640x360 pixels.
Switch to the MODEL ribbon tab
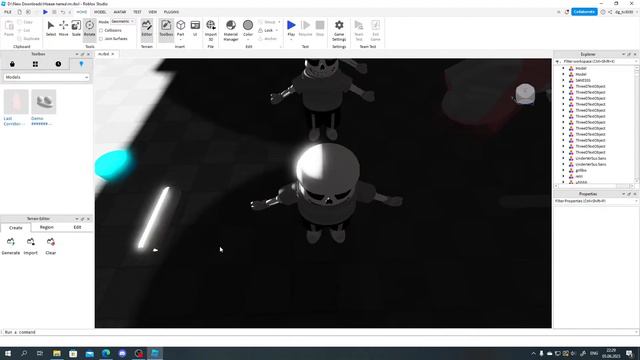click(100, 12)
